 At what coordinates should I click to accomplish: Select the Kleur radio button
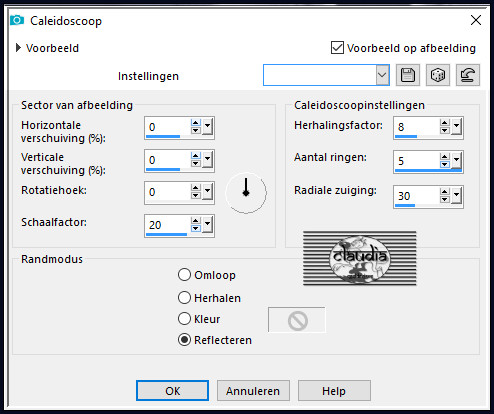pos(184,319)
